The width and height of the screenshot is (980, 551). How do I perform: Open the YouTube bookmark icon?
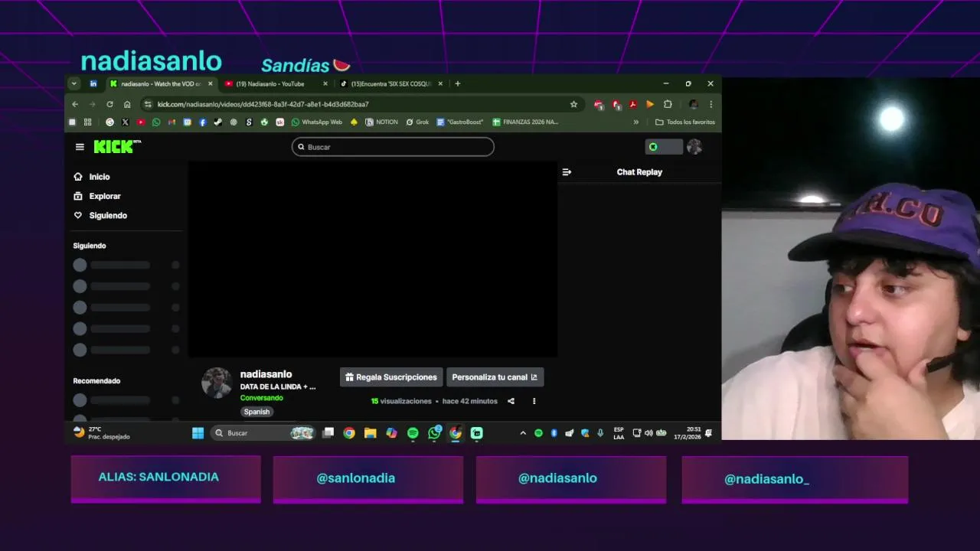[x=141, y=122]
